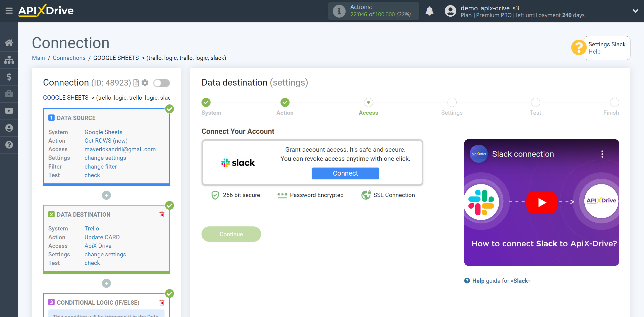
Task: Click the delete icon on DATA DESTINATION block
Action: pos(162,214)
